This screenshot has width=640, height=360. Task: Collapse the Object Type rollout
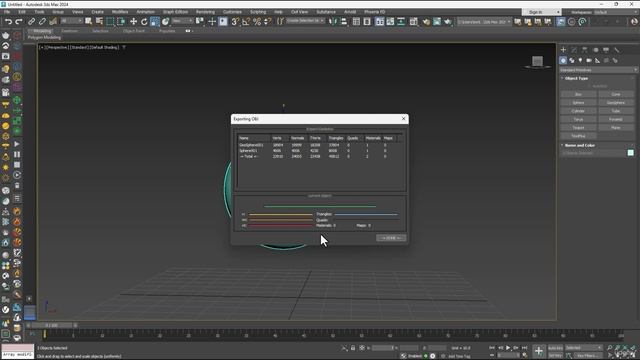[576, 78]
